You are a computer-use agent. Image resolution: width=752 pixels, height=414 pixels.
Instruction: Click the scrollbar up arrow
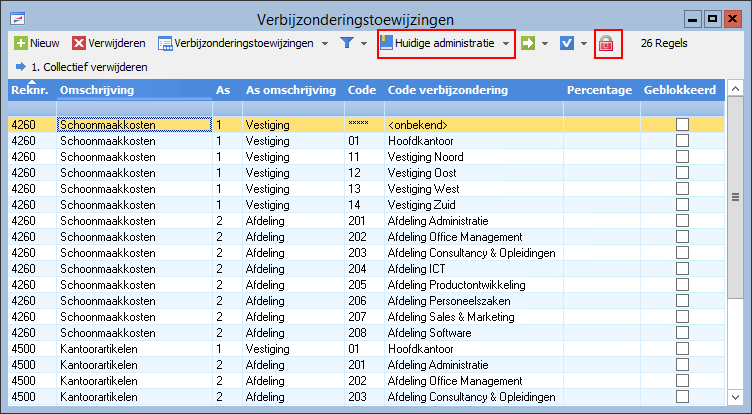(x=735, y=88)
